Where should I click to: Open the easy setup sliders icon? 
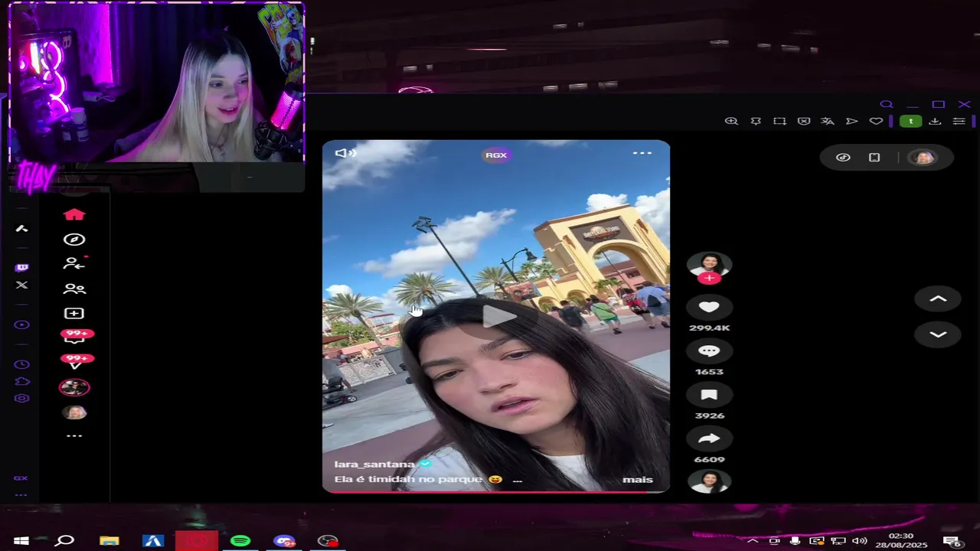click(959, 121)
